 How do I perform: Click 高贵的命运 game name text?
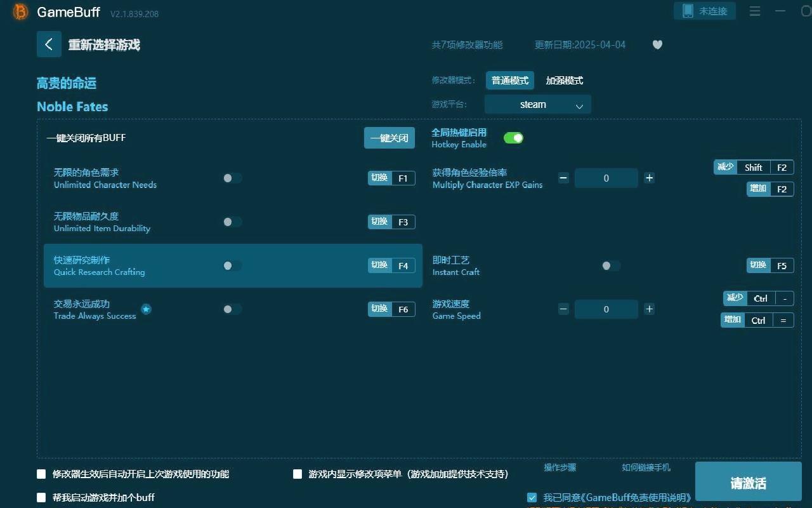(x=67, y=83)
